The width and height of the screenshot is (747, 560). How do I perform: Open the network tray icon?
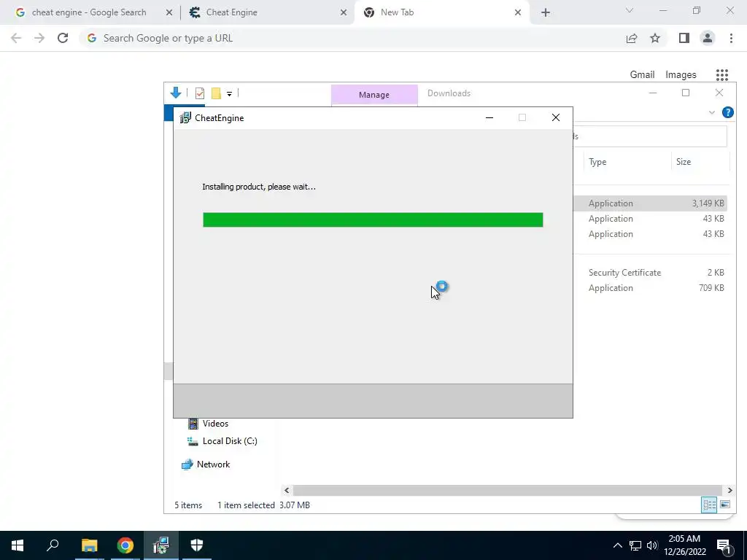click(635, 545)
